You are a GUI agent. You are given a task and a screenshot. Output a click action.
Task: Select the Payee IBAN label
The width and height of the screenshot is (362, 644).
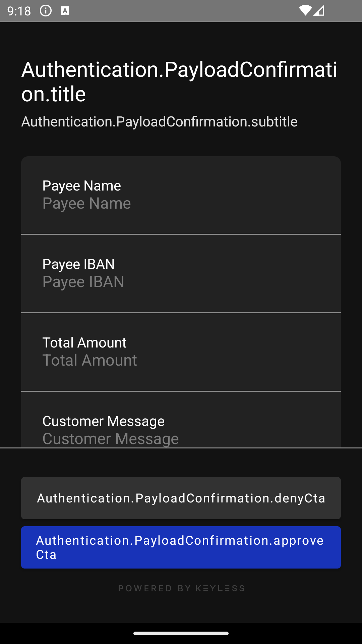pos(78,264)
